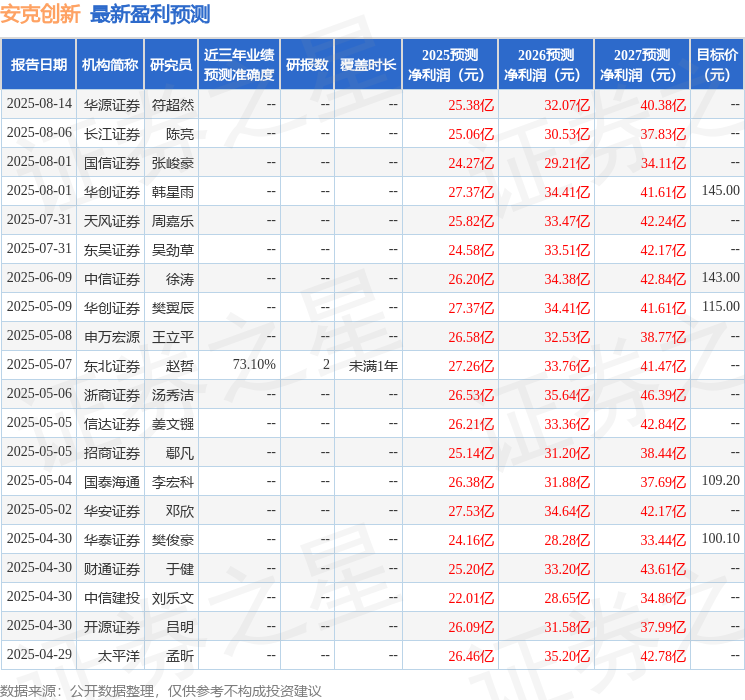745x700 pixels.
Task: Click 38.77亿 forecast value
Action: 663,337
